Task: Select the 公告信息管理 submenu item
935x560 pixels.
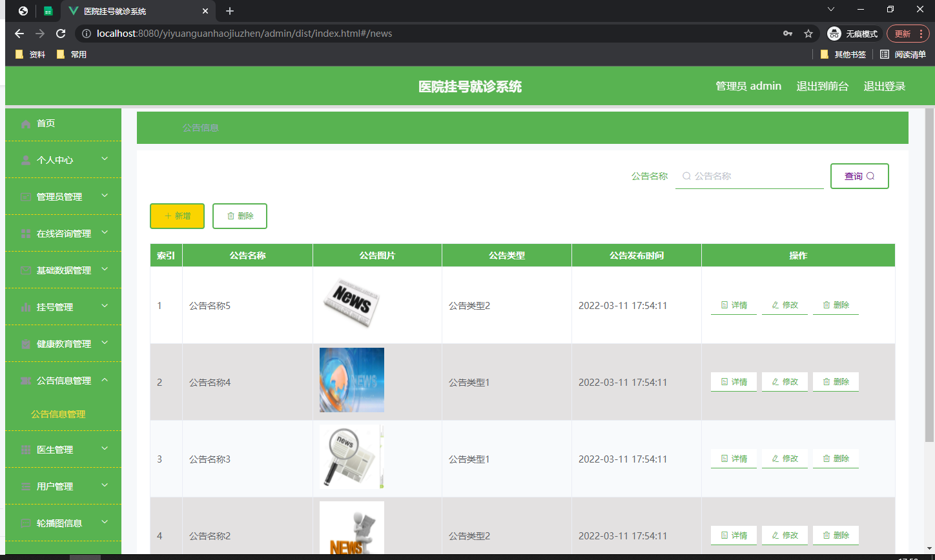Action: [58, 414]
